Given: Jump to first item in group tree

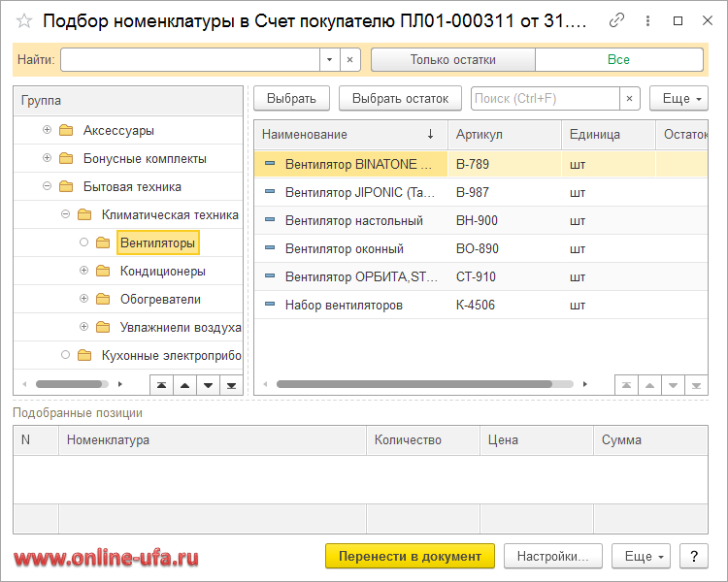Looking at the screenshot, I should click(161, 385).
